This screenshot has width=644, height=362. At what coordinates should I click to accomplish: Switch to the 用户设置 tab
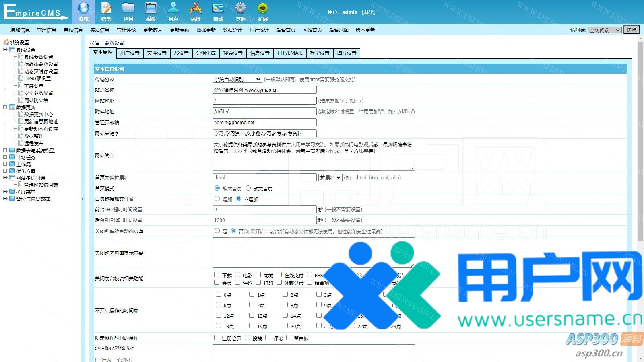[130, 53]
